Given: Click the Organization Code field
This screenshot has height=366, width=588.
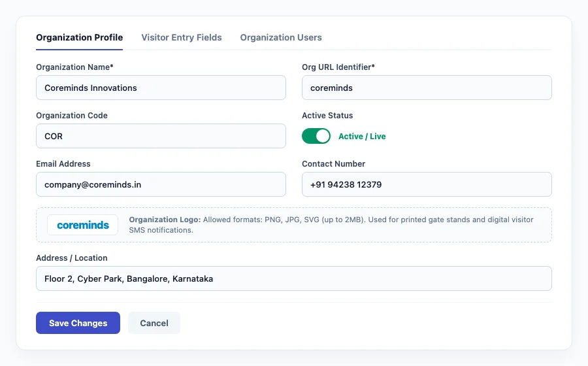Looking at the screenshot, I should 161,136.
